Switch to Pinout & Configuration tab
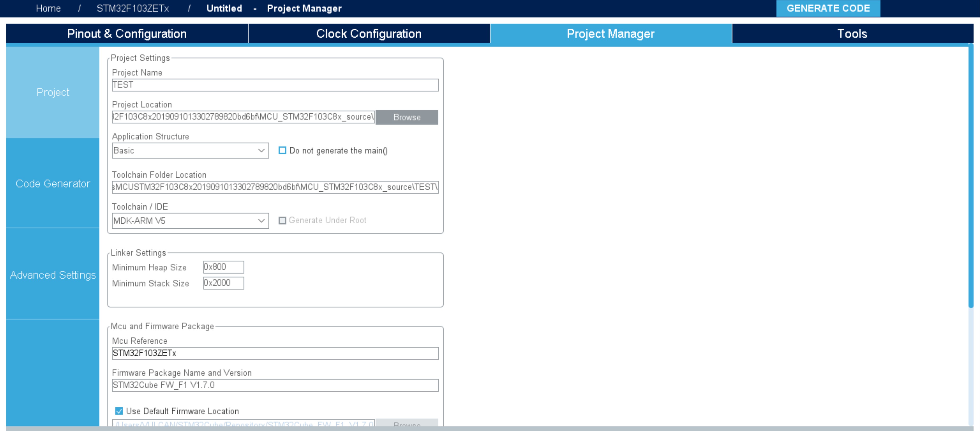980x431 pixels. click(127, 33)
